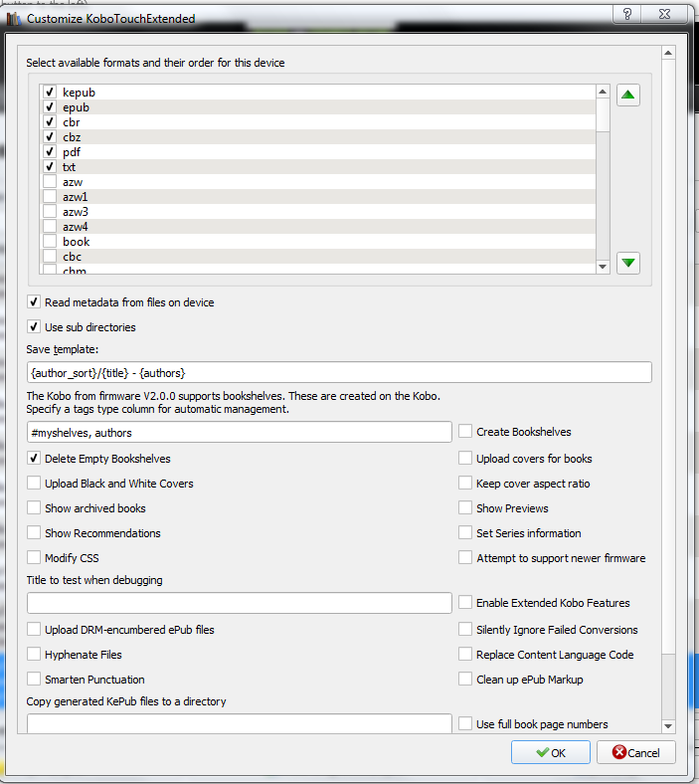
Task: Select the azw3 row text
Action: (76, 212)
